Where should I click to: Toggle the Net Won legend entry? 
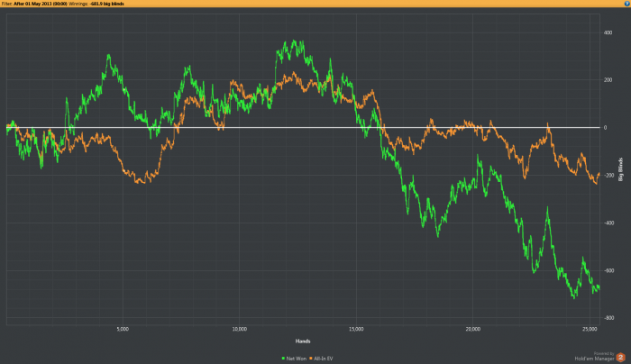pos(294,359)
